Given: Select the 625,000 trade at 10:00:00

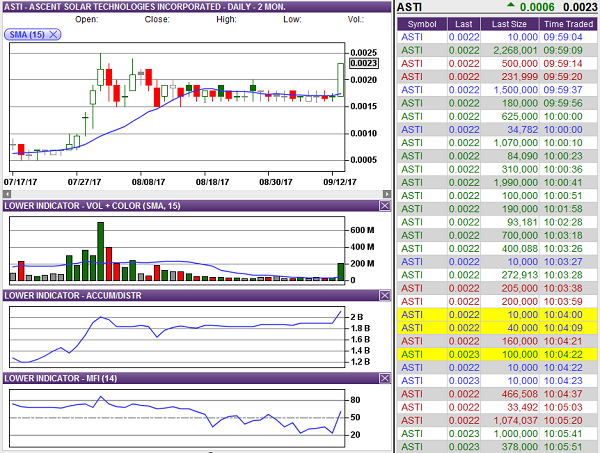Looking at the screenshot, I should (497, 116).
